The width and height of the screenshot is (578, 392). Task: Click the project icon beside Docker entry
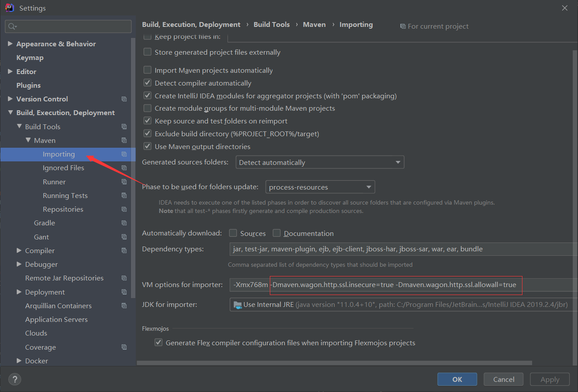[124, 361]
